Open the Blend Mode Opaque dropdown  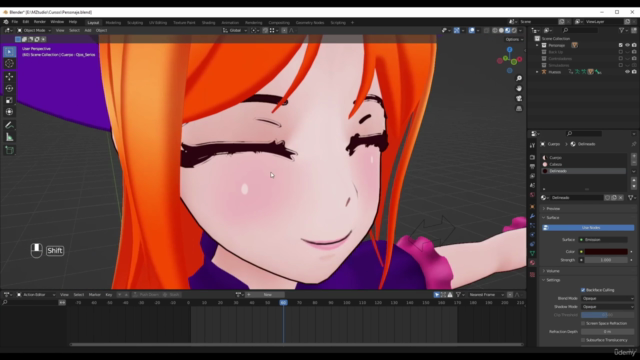pyautogui.click(x=607, y=298)
